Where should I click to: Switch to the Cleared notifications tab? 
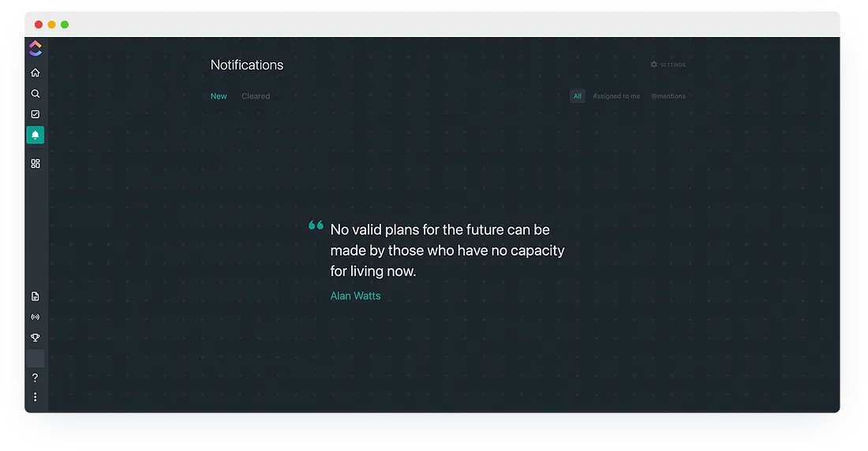pyautogui.click(x=256, y=96)
